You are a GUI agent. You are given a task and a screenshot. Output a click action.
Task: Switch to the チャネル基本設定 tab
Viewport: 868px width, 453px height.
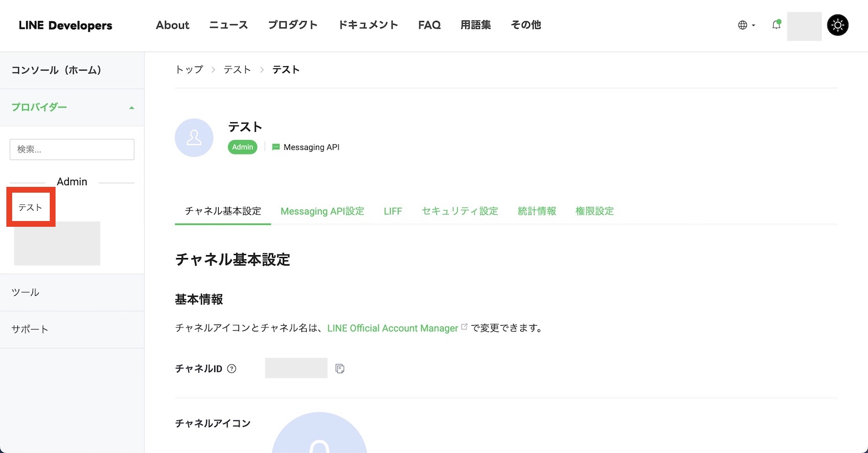point(223,211)
